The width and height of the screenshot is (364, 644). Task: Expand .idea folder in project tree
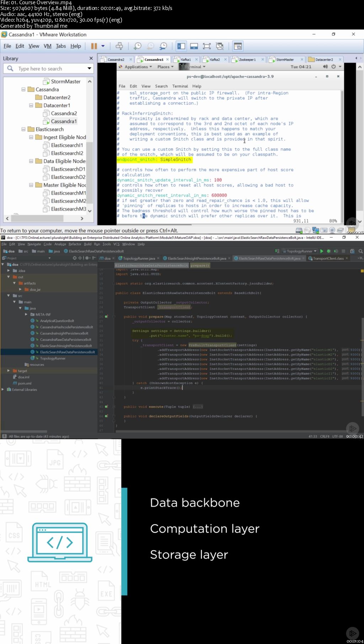click(9, 271)
